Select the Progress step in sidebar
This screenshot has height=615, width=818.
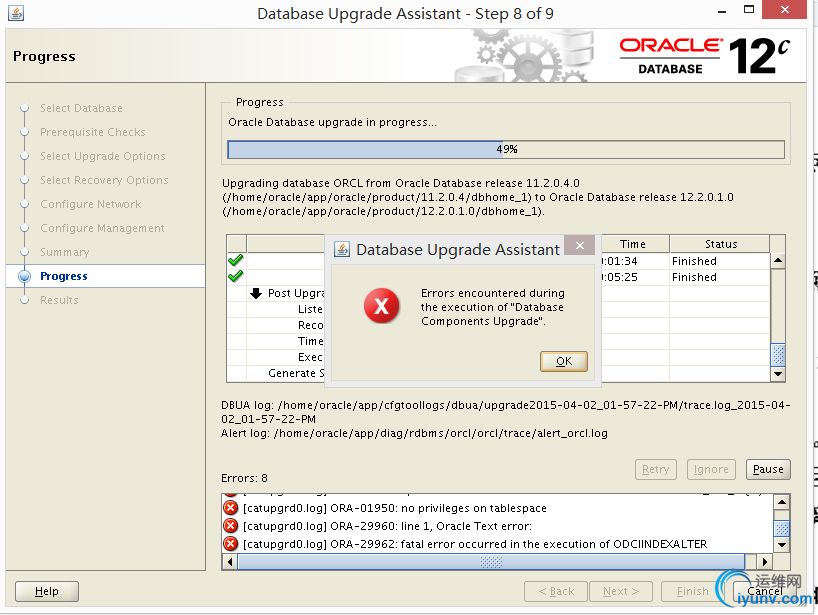coord(64,276)
